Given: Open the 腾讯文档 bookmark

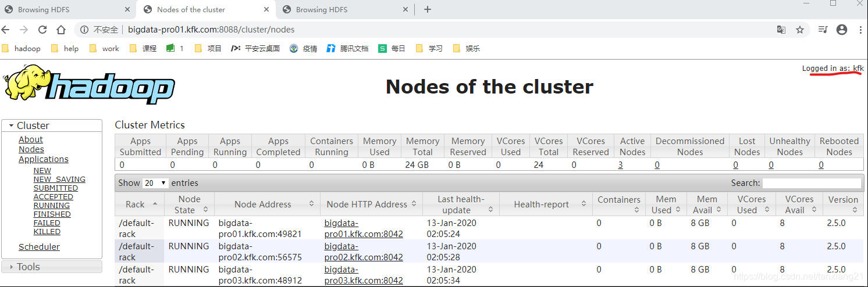Looking at the screenshot, I should (347, 48).
